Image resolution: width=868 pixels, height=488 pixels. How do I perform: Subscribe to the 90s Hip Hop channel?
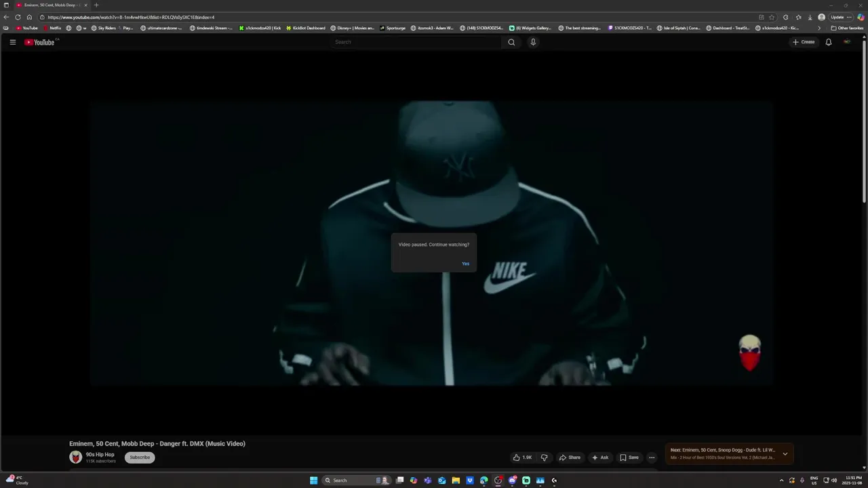140,457
